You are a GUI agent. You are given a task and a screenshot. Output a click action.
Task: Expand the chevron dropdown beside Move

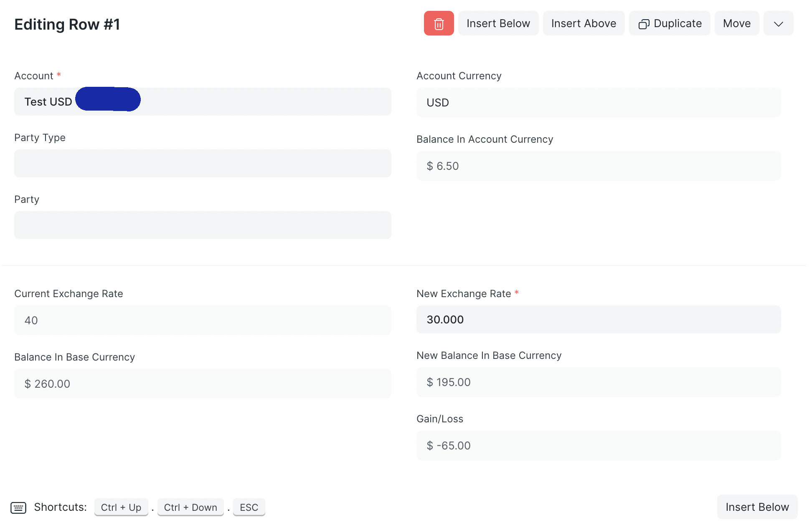pyautogui.click(x=778, y=23)
